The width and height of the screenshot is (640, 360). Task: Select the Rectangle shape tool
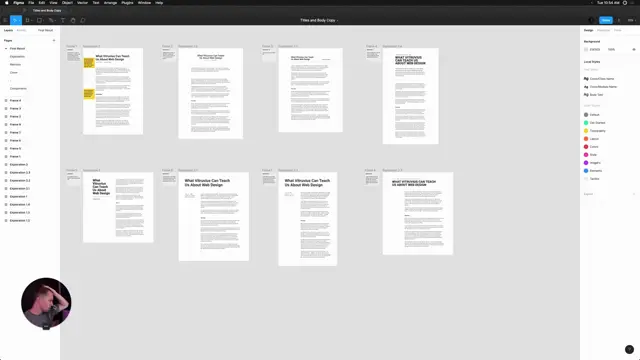coord(40,20)
